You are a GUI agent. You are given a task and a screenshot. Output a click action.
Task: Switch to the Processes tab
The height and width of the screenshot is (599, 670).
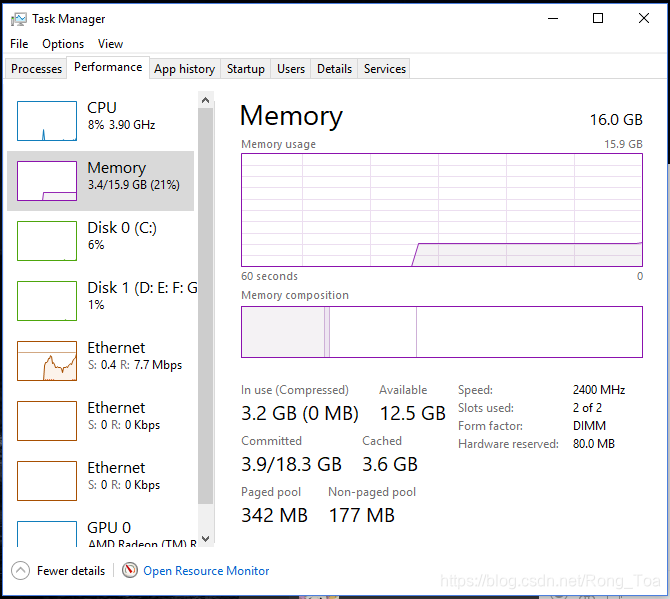click(36, 68)
